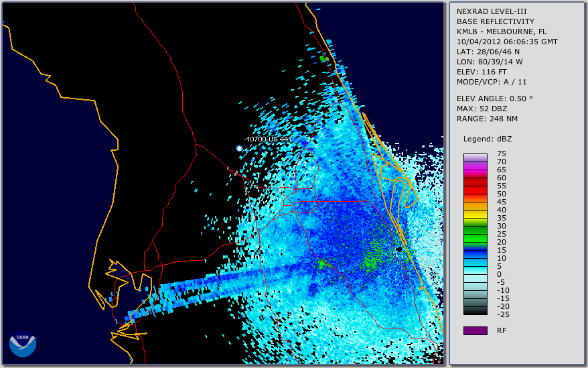The width and height of the screenshot is (588, 368).
Task: Click the black radar site dot
Action: (x=399, y=249)
